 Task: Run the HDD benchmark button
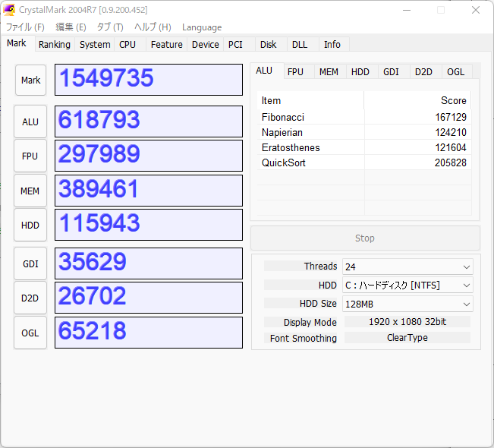pyautogui.click(x=30, y=225)
